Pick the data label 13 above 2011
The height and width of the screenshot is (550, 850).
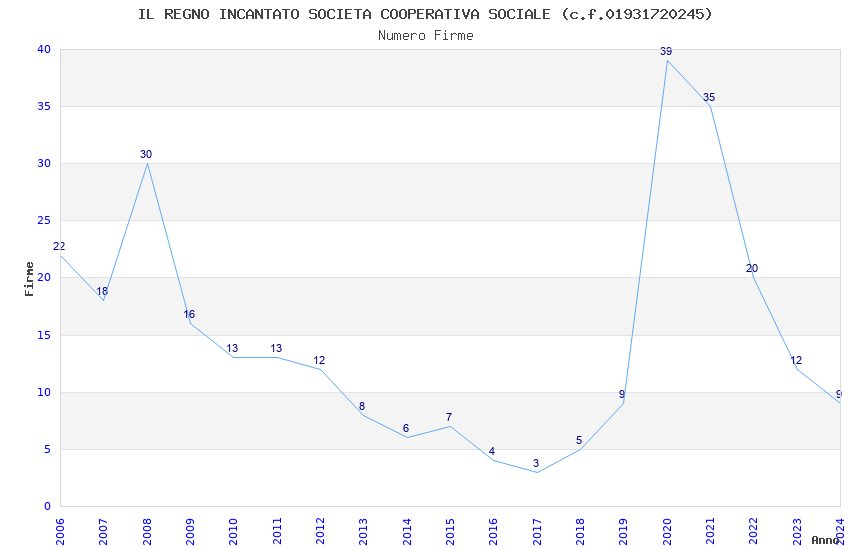click(x=276, y=348)
